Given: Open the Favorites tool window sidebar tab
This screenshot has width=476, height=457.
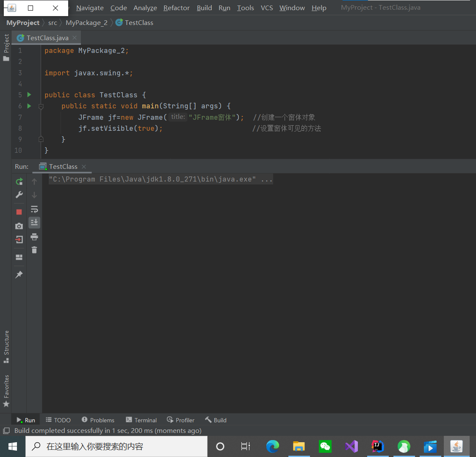Looking at the screenshot, I should point(6,391).
